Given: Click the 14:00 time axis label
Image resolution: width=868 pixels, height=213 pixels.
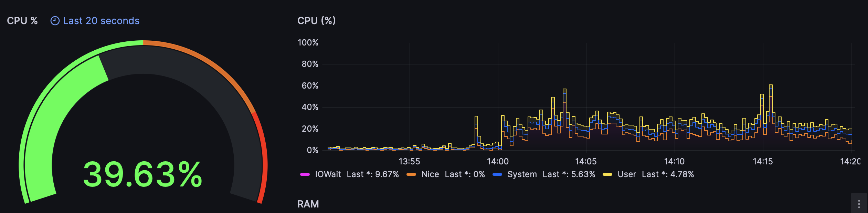Looking at the screenshot, I should tap(498, 161).
